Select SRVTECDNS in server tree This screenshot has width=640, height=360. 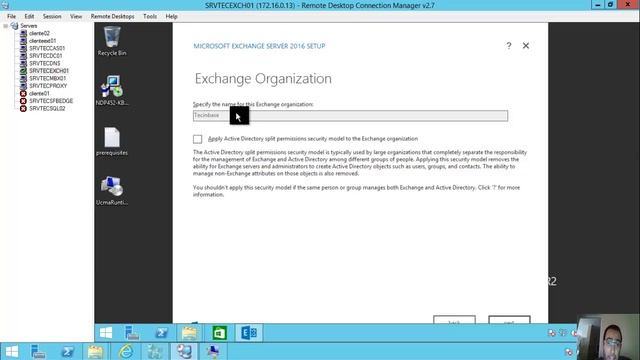pos(44,63)
